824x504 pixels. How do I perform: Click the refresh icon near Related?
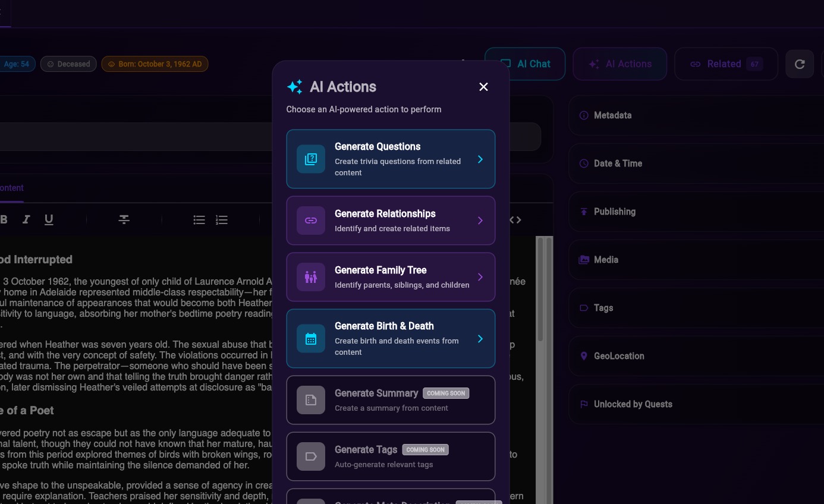800,64
